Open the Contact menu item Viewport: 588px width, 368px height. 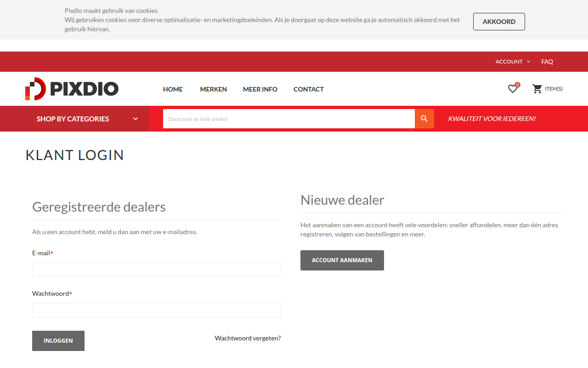(309, 89)
